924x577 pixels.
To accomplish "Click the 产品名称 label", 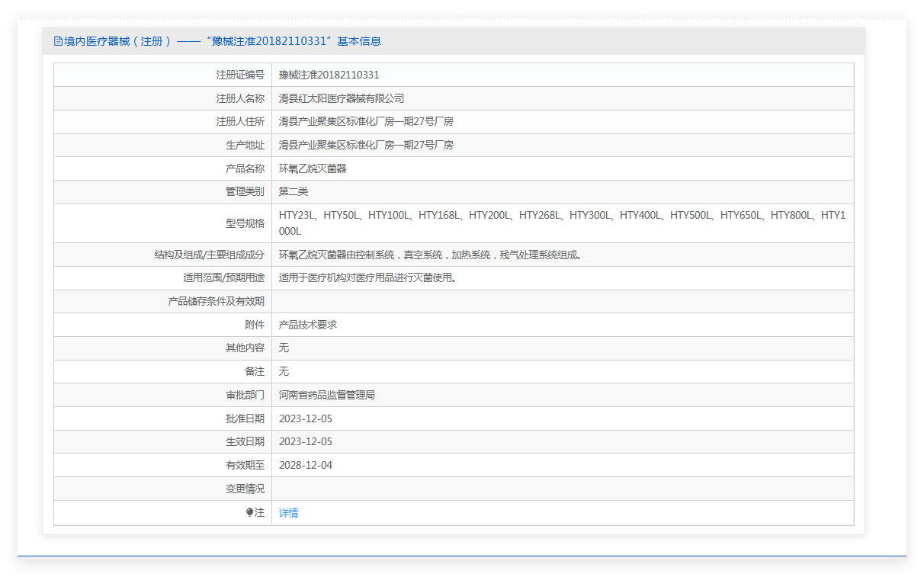I will [x=245, y=168].
